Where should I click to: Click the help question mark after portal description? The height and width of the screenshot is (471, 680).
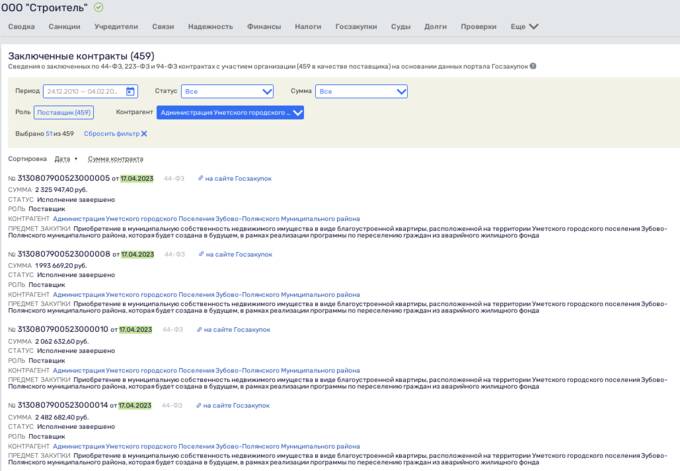click(533, 66)
